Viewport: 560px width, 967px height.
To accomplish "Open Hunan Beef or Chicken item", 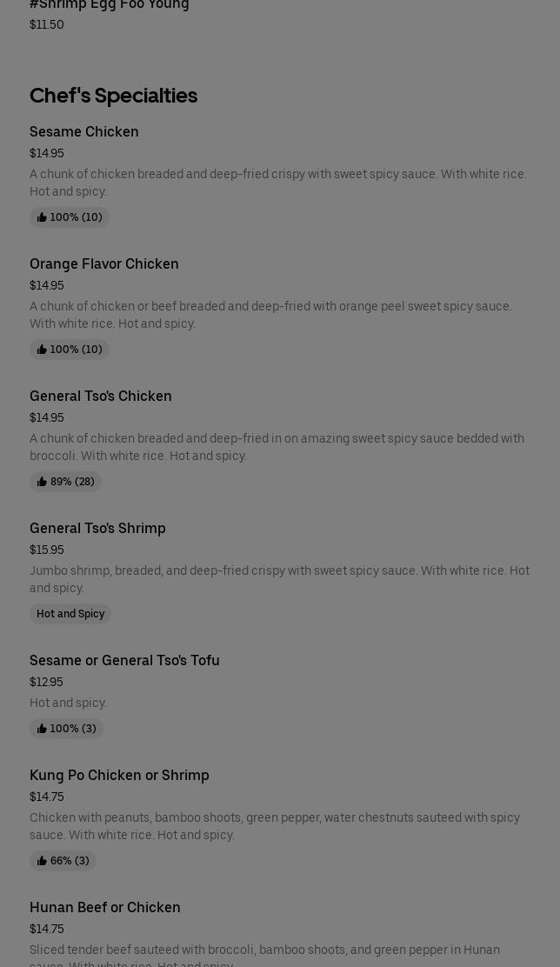I will [105, 908].
